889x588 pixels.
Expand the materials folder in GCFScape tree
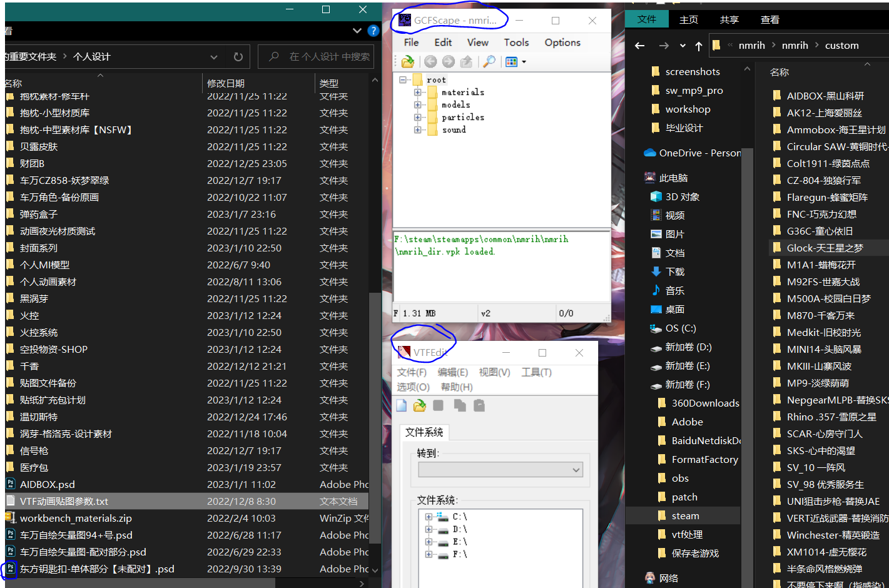(x=417, y=92)
